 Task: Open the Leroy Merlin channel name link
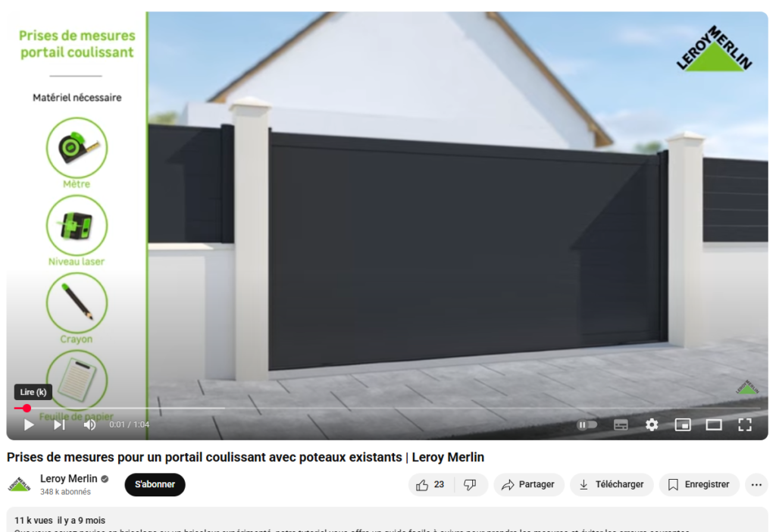pos(69,479)
